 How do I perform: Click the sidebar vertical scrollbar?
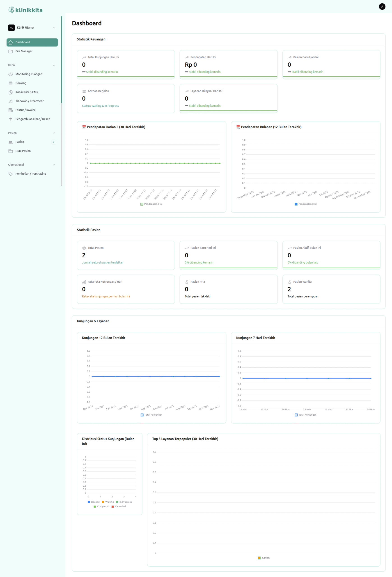point(62,60)
